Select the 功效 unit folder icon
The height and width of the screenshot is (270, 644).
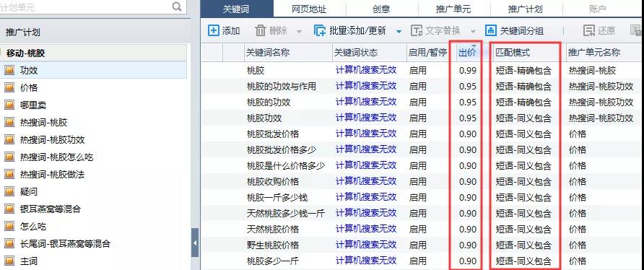[9, 70]
